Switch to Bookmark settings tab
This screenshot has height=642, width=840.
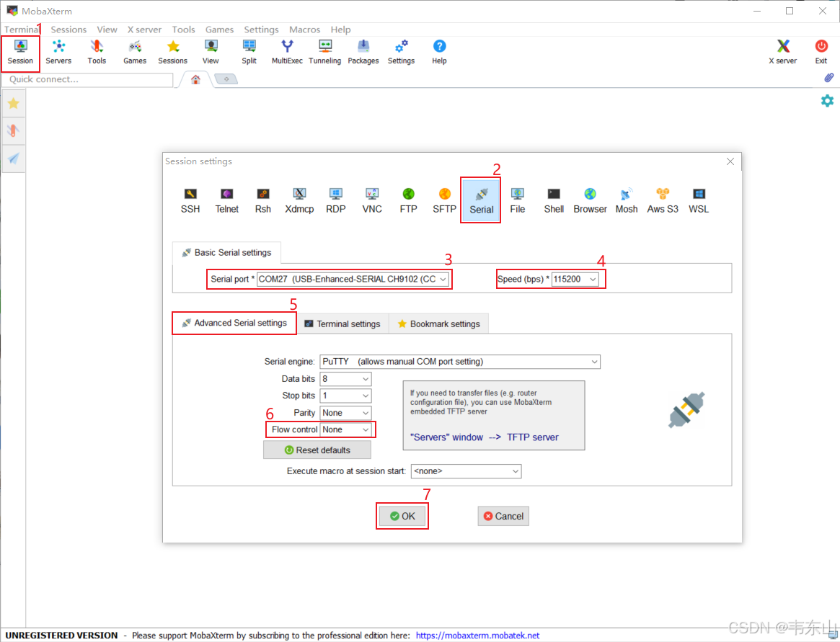[439, 324]
